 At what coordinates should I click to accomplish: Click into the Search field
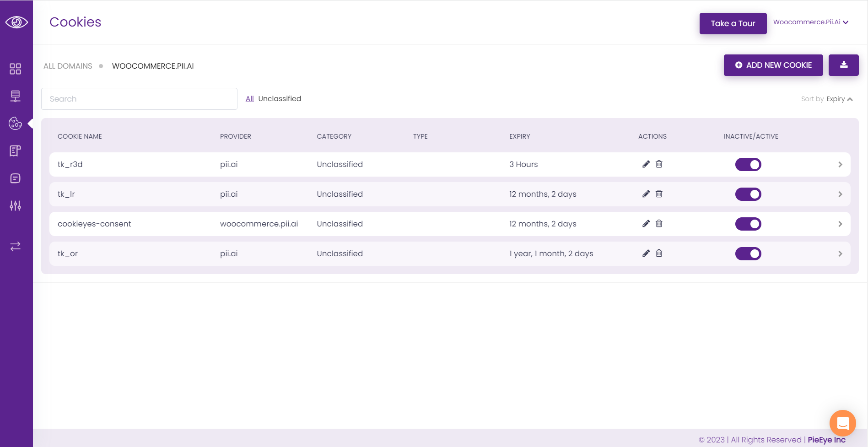[x=139, y=99]
